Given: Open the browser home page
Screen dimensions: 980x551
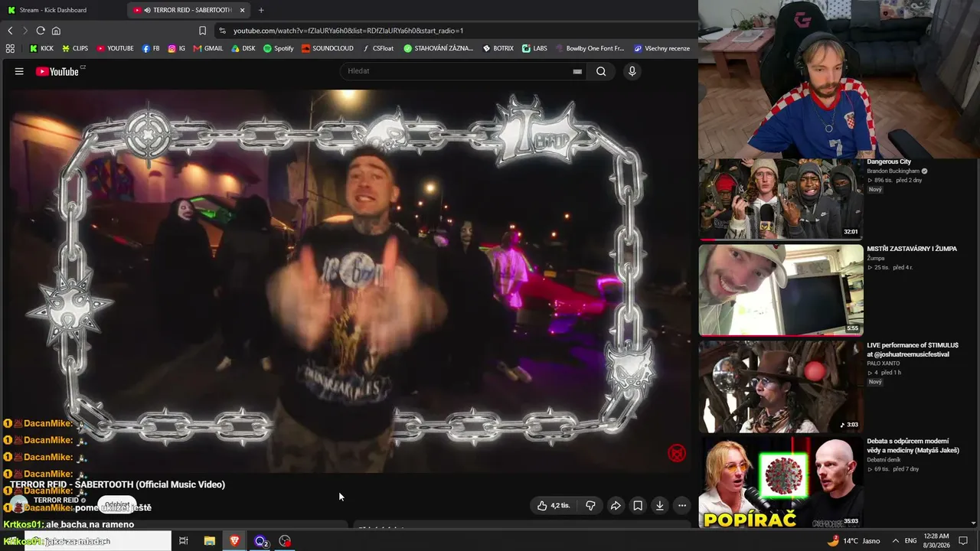Looking at the screenshot, I should [x=56, y=31].
